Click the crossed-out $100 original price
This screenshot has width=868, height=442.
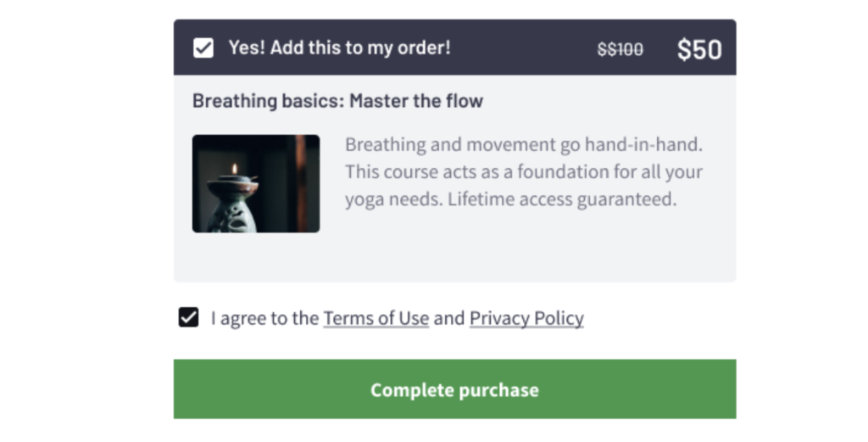coord(620,49)
